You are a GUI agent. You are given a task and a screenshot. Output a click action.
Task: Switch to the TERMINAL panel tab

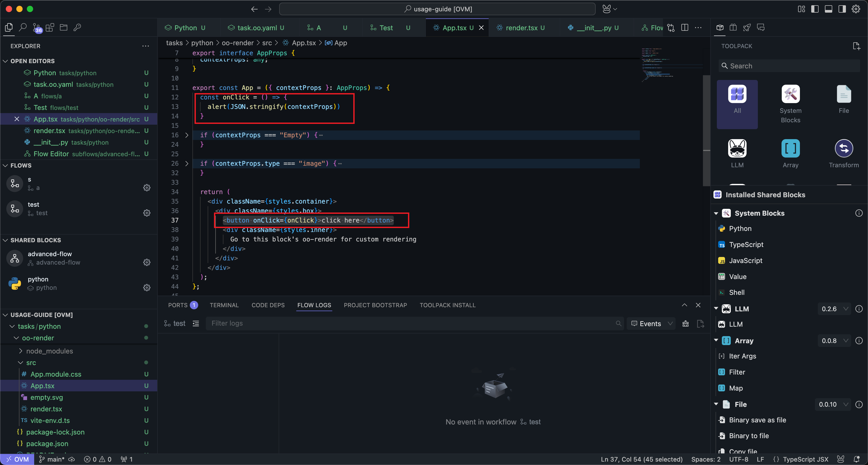tap(224, 305)
